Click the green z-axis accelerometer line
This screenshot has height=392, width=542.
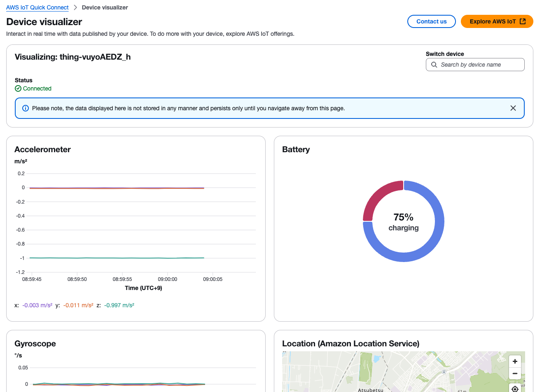pyautogui.click(x=117, y=258)
